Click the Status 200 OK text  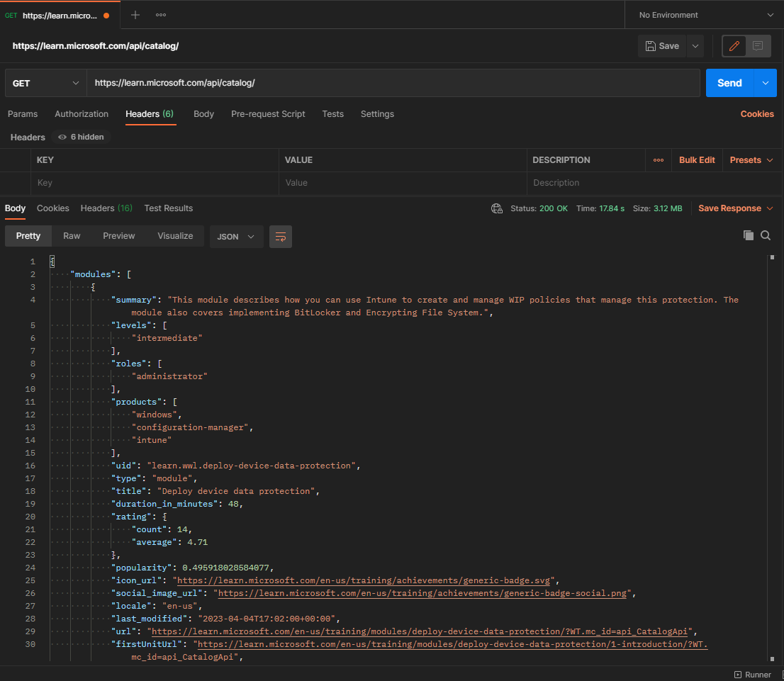539,208
